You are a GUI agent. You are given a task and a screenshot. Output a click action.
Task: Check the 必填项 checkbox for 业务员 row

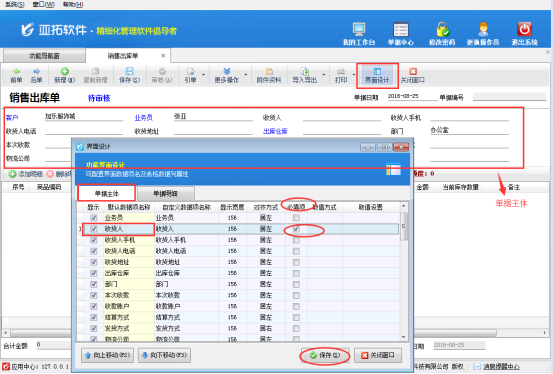click(296, 218)
